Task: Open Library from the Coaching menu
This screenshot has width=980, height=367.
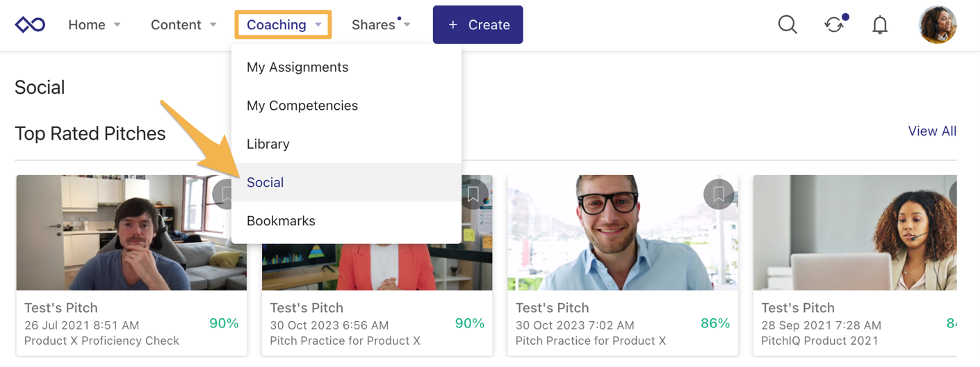Action: 268,144
